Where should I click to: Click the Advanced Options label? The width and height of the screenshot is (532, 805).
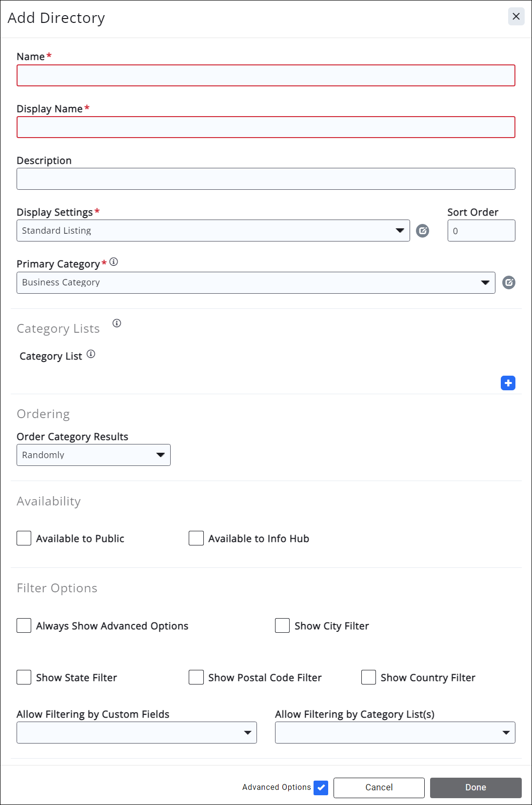(276, 787)
